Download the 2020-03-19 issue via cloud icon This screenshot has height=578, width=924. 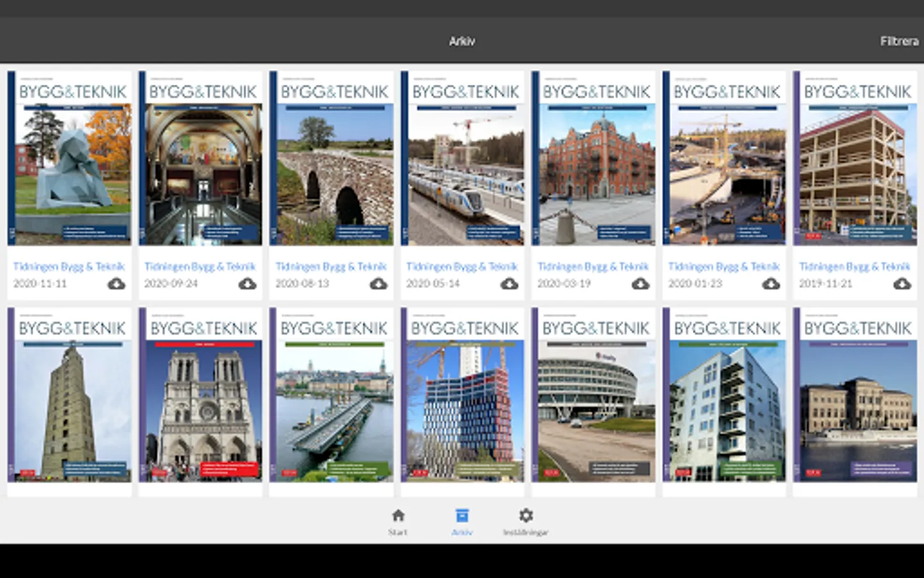point(640,284)
